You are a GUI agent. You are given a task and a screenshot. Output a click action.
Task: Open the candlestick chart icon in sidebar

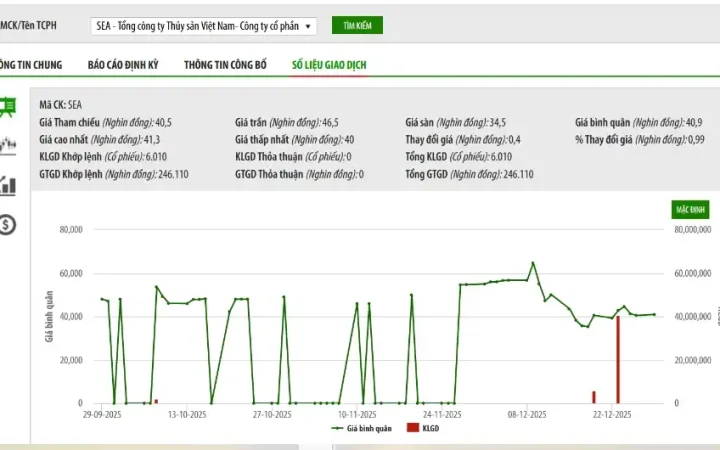tap(8, 146)
